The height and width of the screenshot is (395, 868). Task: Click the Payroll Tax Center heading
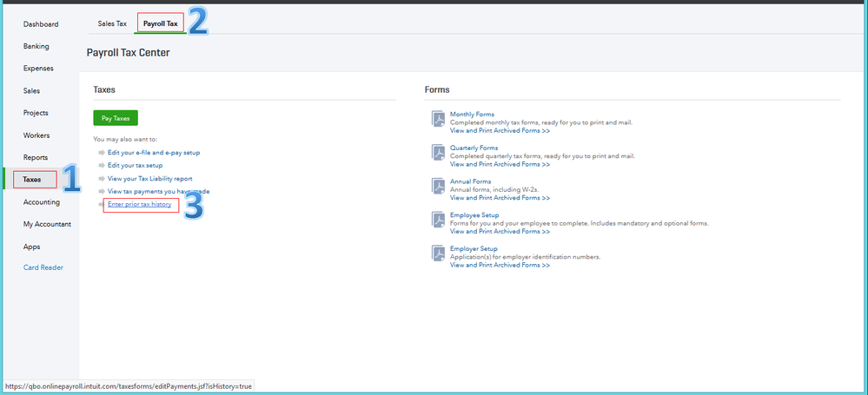pyautogui.click(x=129, y=53)
